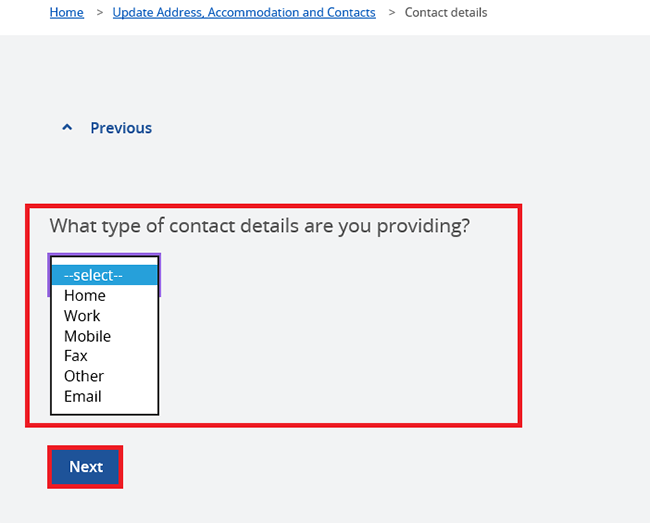Click the blank strip above the --select-- option
The height and width of the screenshot is (523, 650).
(104, 261)
